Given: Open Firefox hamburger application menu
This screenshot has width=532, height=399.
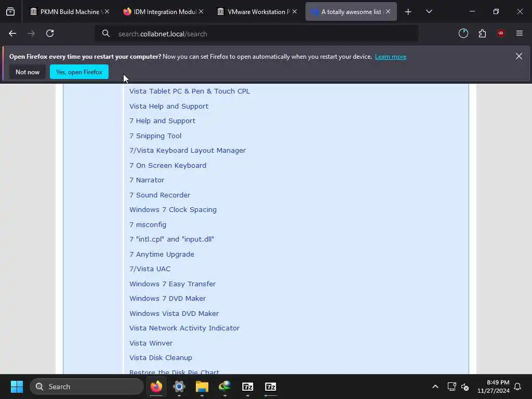Looking at the screenshot, I should click(520, 33).
